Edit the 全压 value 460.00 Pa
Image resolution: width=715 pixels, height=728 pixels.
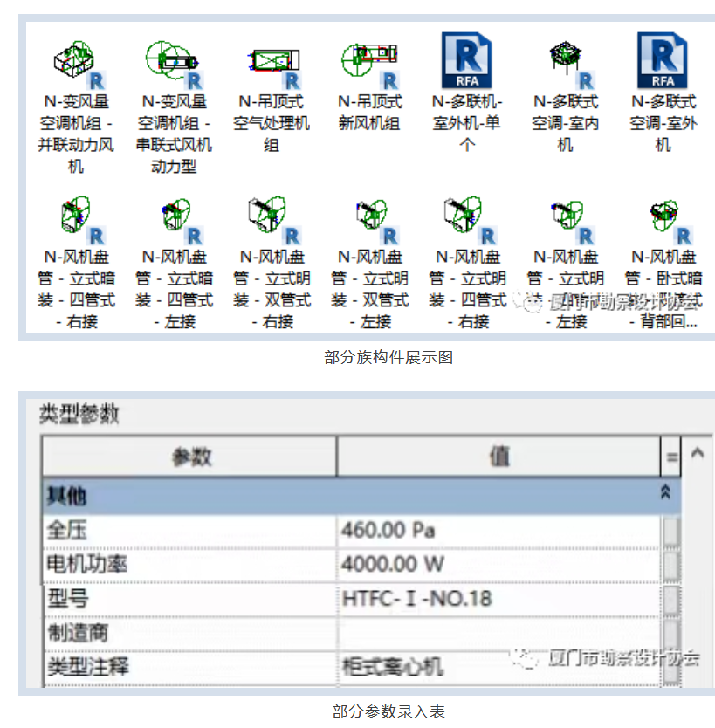tap(498, 530)
